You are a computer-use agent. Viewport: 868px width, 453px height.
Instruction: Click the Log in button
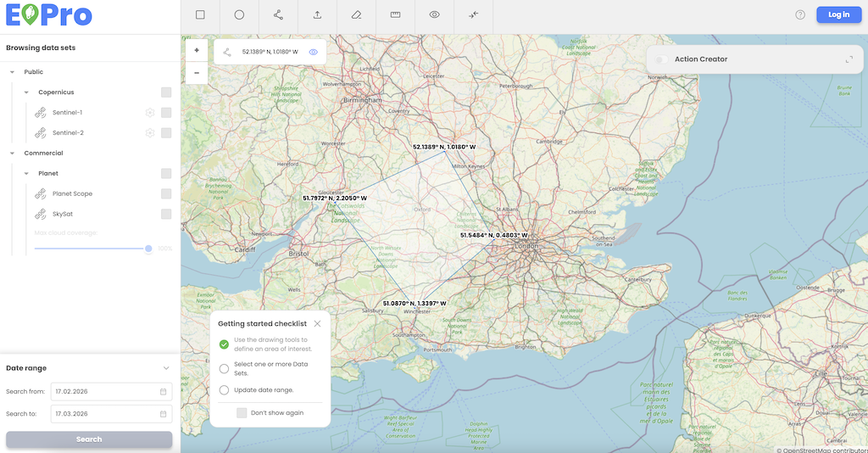838,15
